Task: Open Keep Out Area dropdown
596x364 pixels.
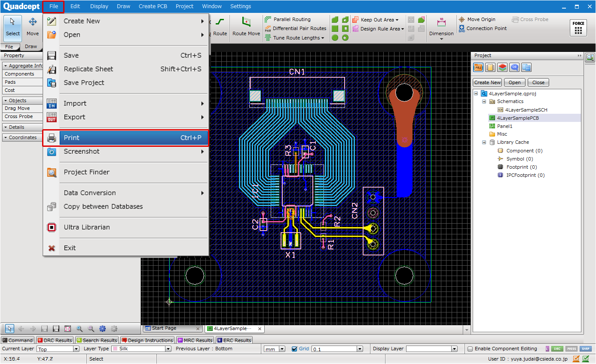Action: point(376,19)
